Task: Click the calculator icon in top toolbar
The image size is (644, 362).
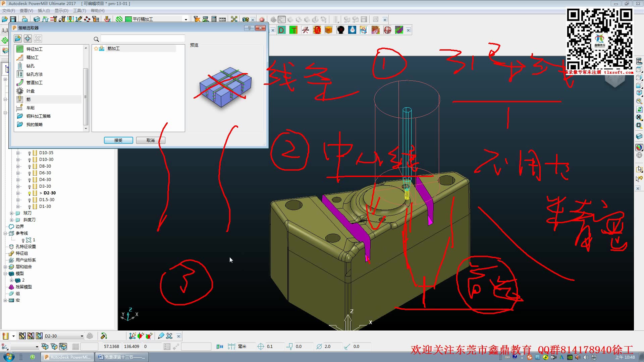Action: pyautogui.click(x=214, y=19)
